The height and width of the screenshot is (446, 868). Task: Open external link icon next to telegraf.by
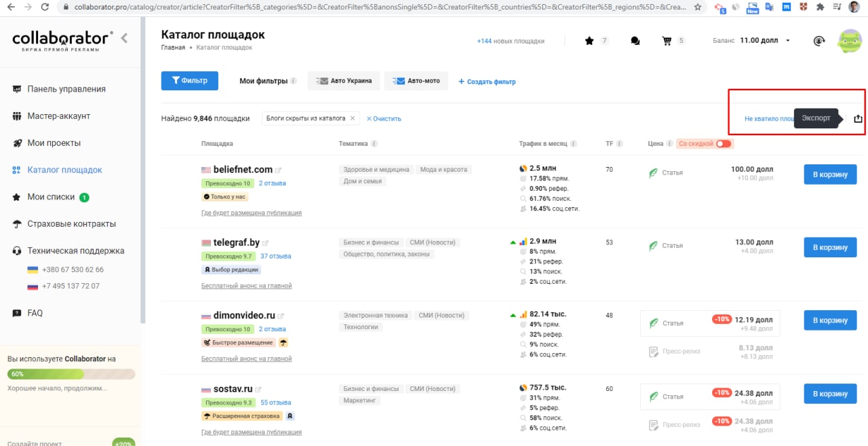click(266, 243)
